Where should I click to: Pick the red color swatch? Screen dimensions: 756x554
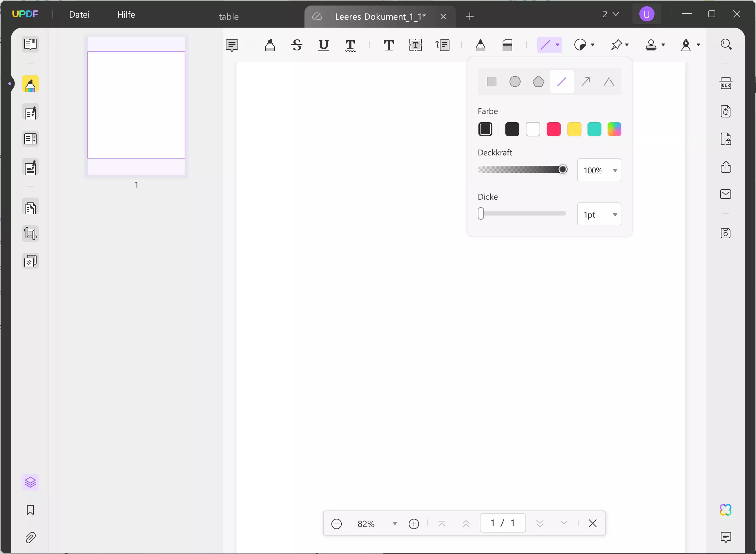pos(553,129)
